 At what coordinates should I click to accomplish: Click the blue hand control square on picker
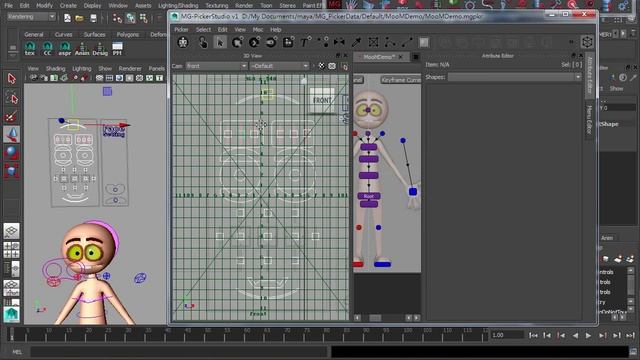(x=413, y=191)
